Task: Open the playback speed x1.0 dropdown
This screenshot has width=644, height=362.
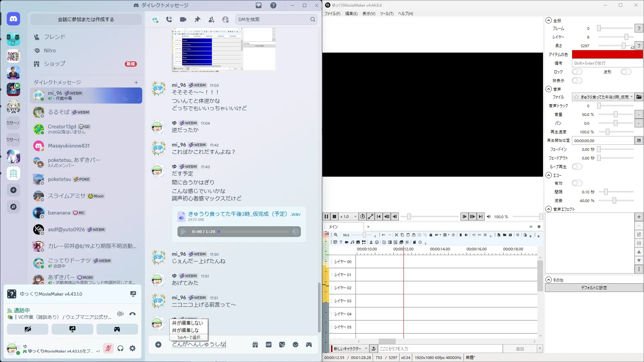Action: coord(348,217)
